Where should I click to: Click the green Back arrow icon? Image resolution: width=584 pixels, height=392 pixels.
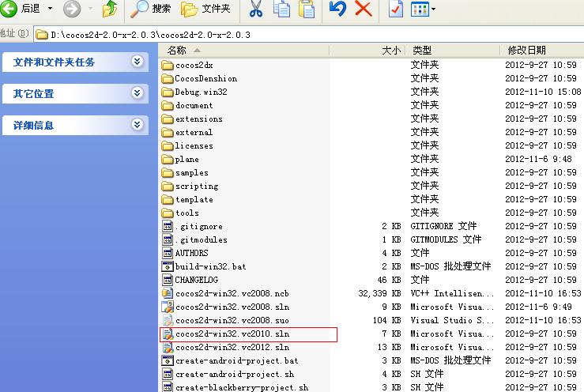point(8,8)
